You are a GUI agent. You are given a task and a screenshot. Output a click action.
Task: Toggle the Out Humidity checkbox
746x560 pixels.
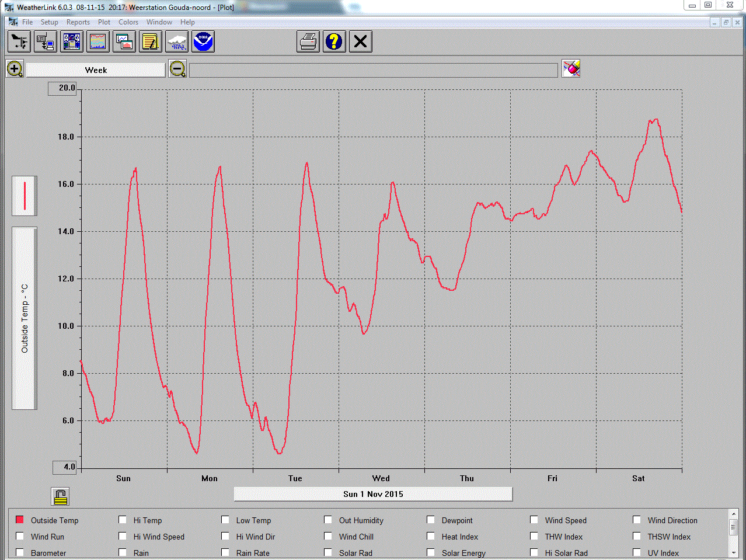328,520
